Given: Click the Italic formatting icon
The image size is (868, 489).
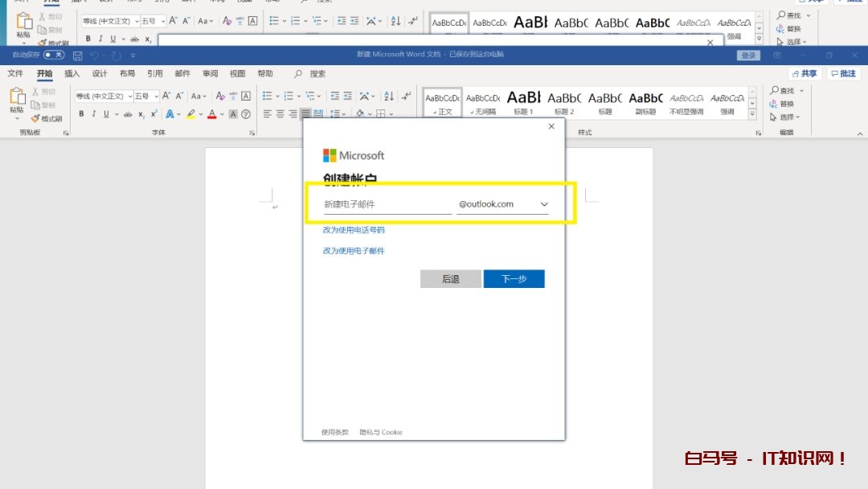Looking at the screenshot, I should click(93, 114).
